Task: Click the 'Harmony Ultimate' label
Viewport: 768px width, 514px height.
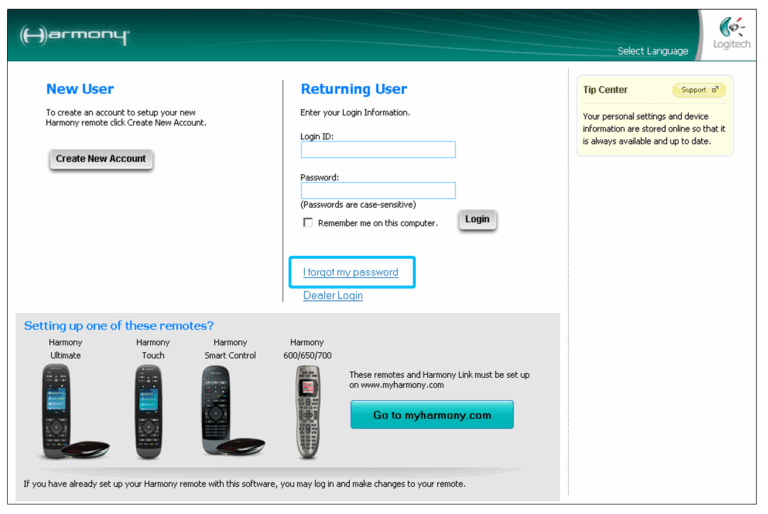Action: click(x=66, y=348)
